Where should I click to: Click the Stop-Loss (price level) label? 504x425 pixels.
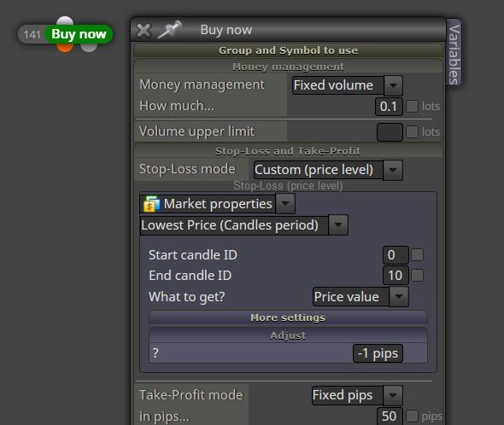point(288,186)
